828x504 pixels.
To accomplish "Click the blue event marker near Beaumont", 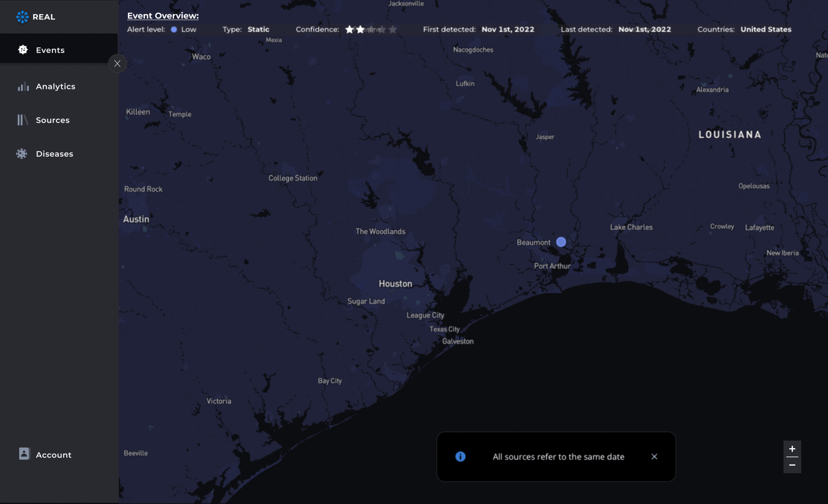I will 561,242.
